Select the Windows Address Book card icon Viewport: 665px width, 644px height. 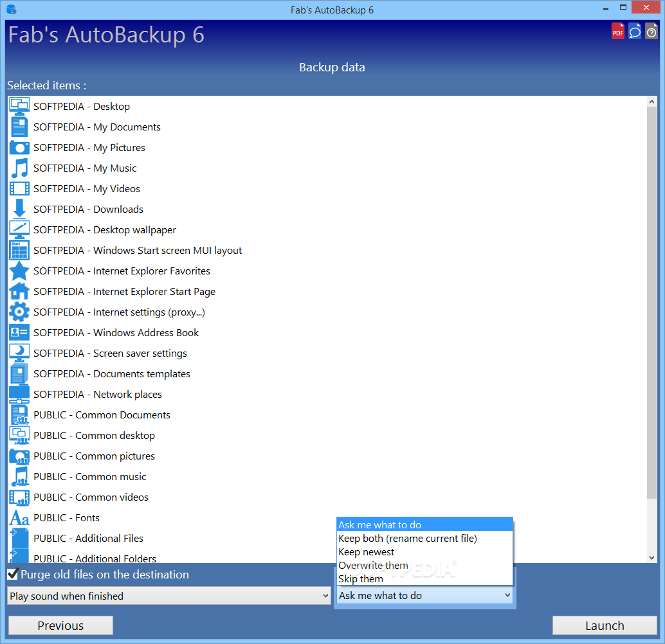19,332
